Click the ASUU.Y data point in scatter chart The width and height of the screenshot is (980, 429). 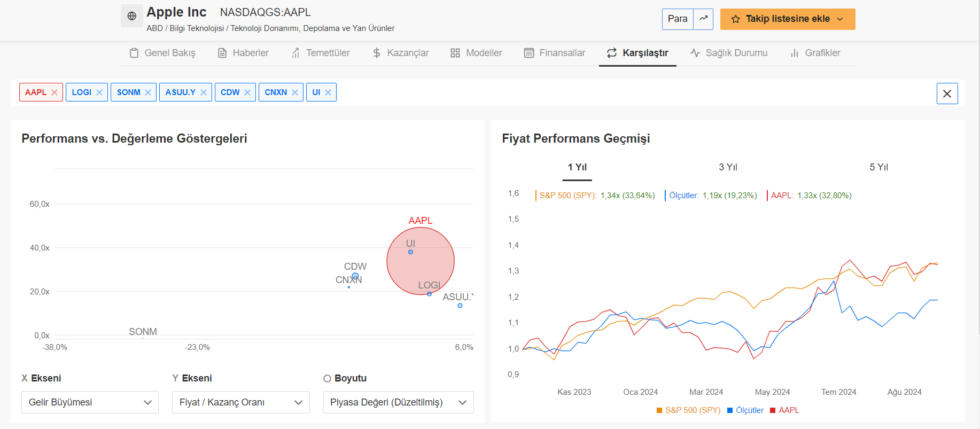click(x=460, y=306)
